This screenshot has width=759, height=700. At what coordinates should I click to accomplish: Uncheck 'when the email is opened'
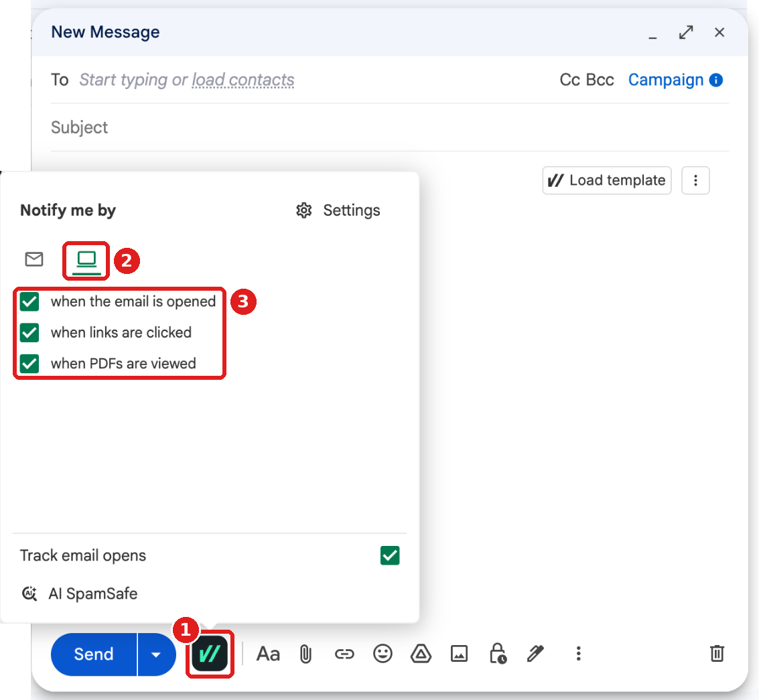coord(29,301)
